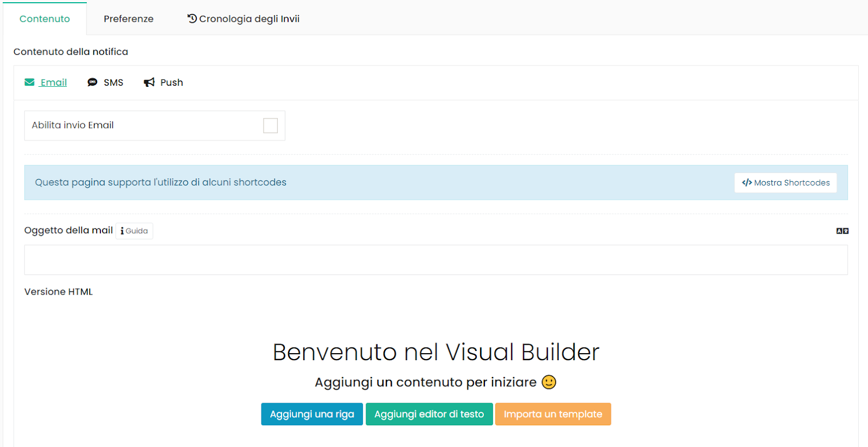The image size is (868, 447).
Task: Select the Push notification channel label
Action: point(171,82)
